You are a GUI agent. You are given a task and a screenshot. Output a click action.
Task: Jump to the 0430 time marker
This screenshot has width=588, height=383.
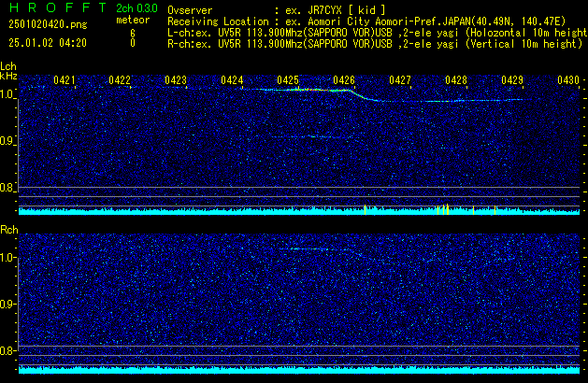(x=568, y=80)
